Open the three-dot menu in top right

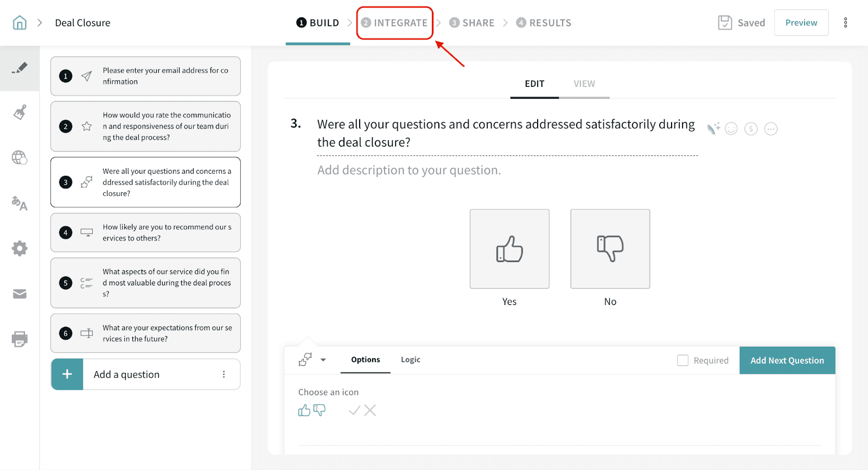(x=845, y=23)
